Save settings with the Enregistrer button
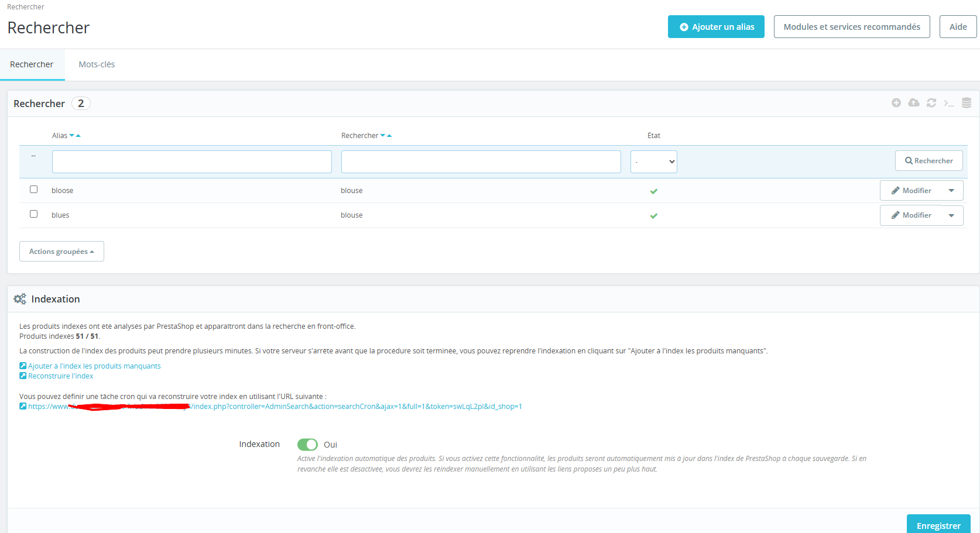This screenshot has height=533, width=980. click(938, 525)
